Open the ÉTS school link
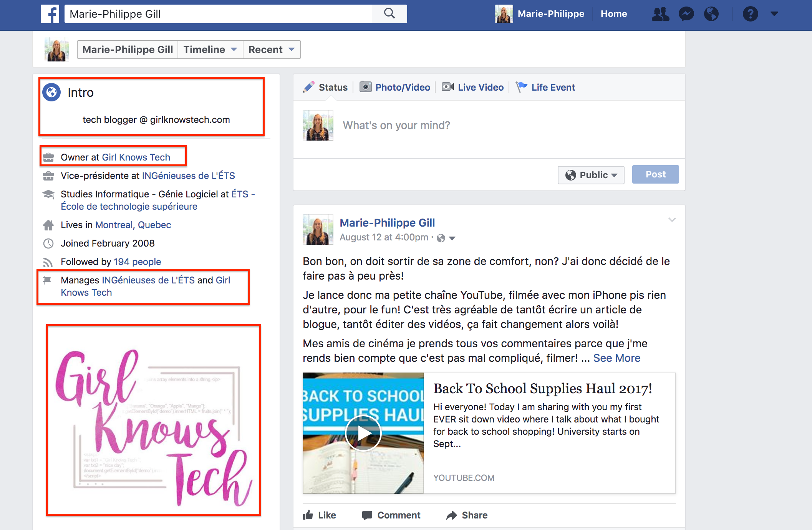This screenshot has height=530, width=812. point(158,200)
